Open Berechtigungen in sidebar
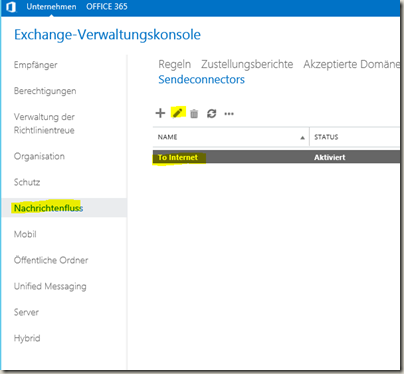This screenshot has height=374, width=404. coord(45,91)
